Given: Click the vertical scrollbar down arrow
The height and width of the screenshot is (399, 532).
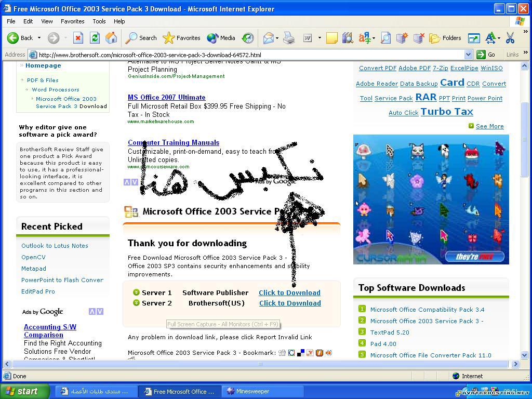Looking at the screenshot, I should pos(524,355).
